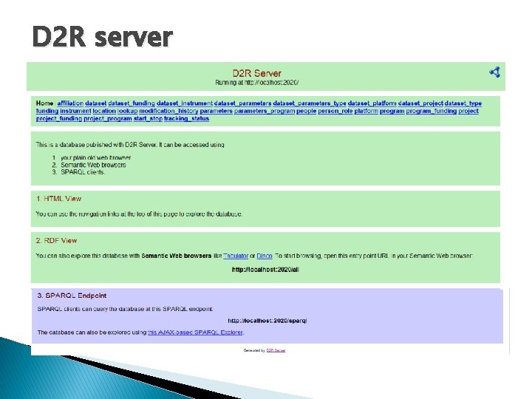The height and width of the screenshot is (399, 532).
Task: Click the D2R Server footer link
Action: [x=276, y=350]
